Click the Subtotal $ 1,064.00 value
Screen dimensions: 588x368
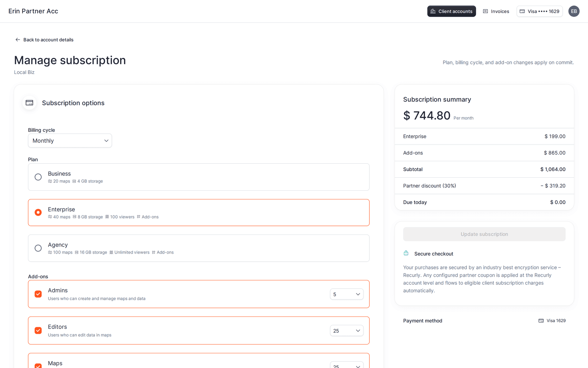(x=553, y=169)
